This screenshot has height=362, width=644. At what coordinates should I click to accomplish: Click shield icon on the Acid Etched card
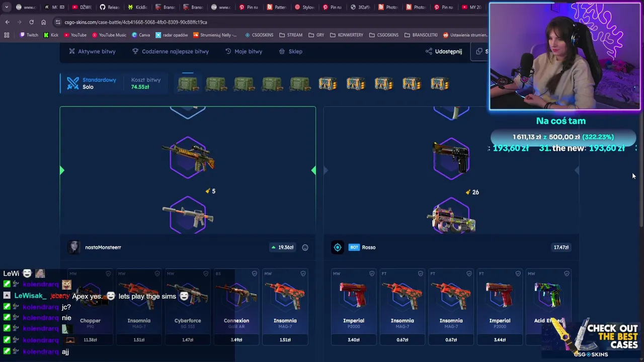tap(567, 274)
